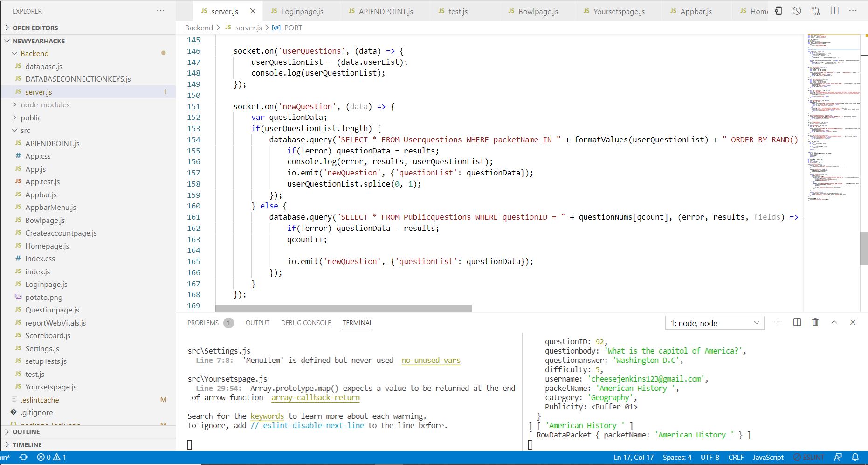
Task: Change encoding via UTF-8 status item
Action: click(710, 458)
